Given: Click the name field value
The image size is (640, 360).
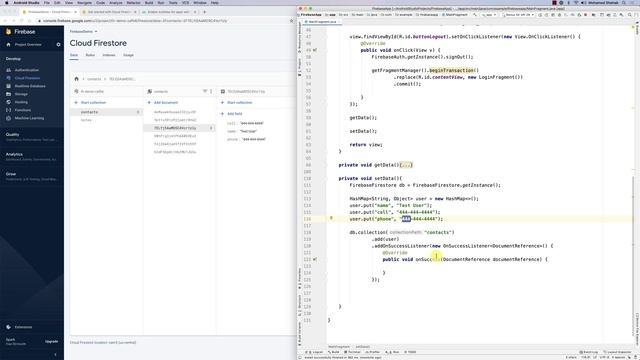Looking at the screenshot, I should 248,131.
